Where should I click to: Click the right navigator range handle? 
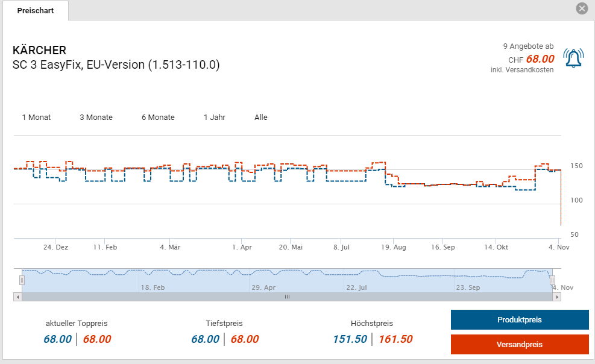551,280
